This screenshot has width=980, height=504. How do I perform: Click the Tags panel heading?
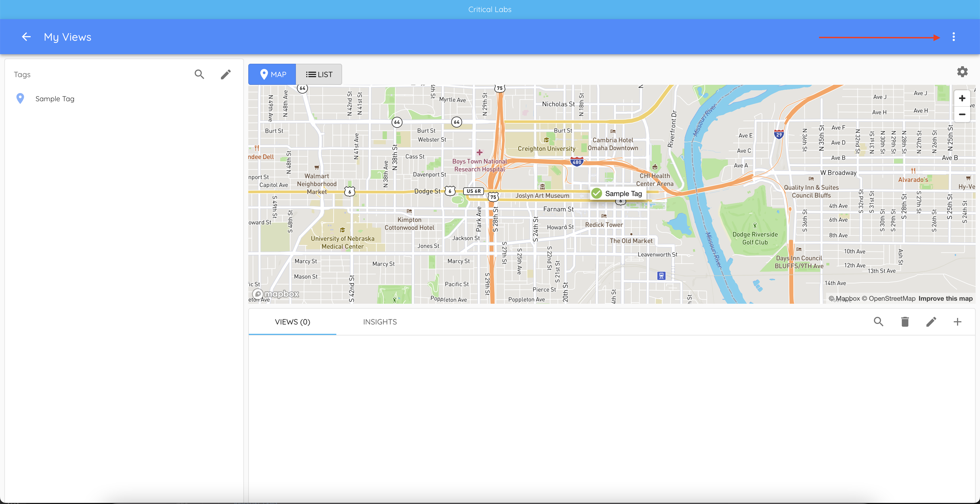pyautogui.click(x=22, y=75)
